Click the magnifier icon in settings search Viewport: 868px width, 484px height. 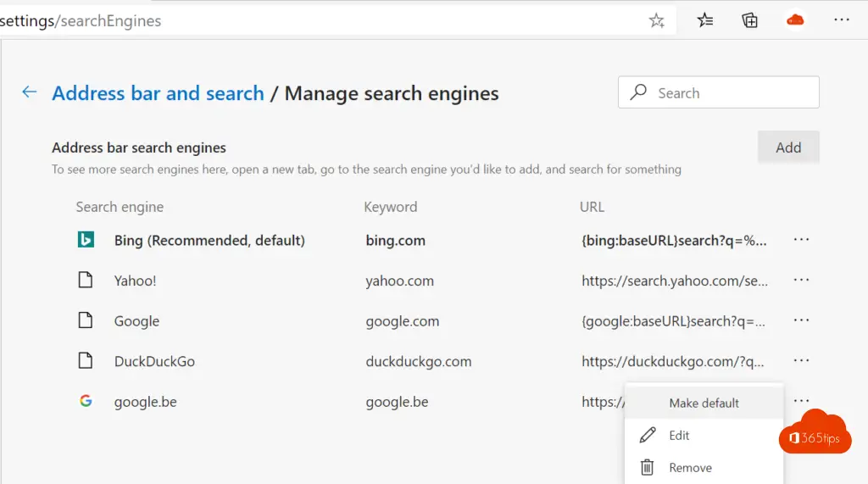point(638,92)
